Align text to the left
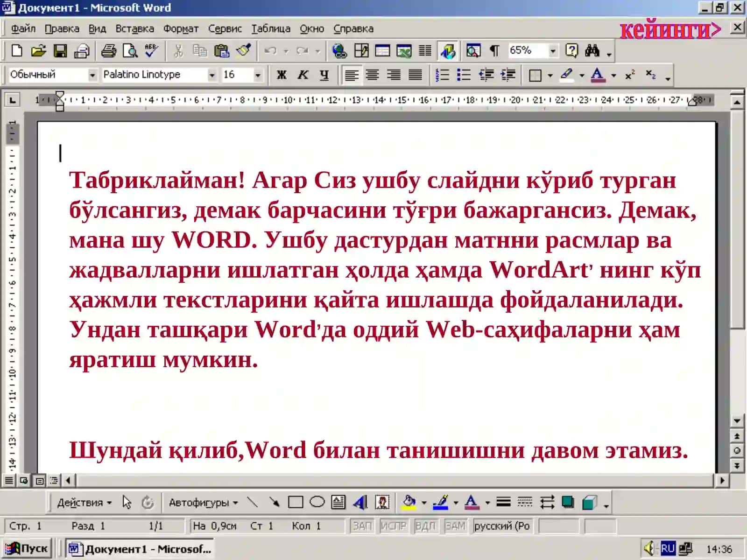747x560 pixels. [x=352, y=75]
